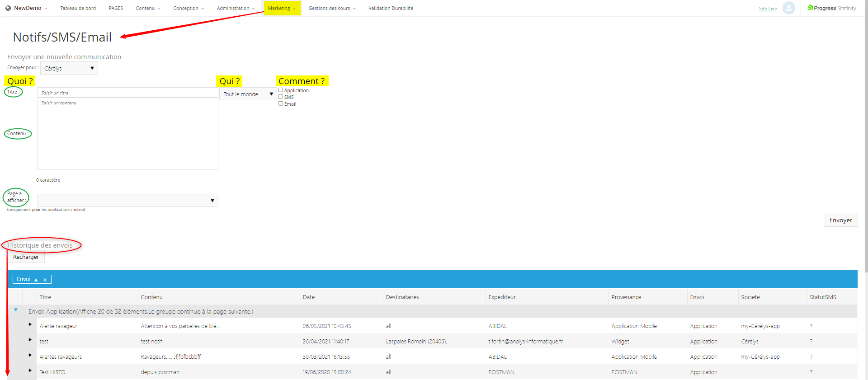Click into the Saisir un titre field

128,93
